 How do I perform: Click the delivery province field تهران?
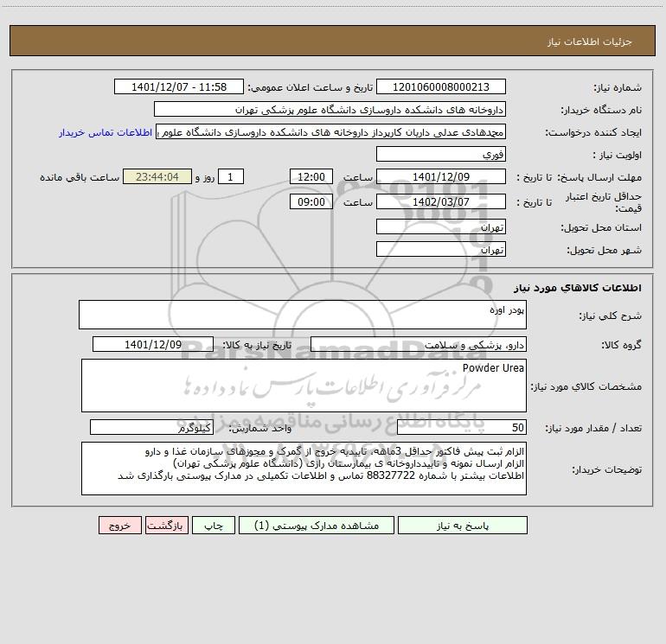[x=441, y=227]
